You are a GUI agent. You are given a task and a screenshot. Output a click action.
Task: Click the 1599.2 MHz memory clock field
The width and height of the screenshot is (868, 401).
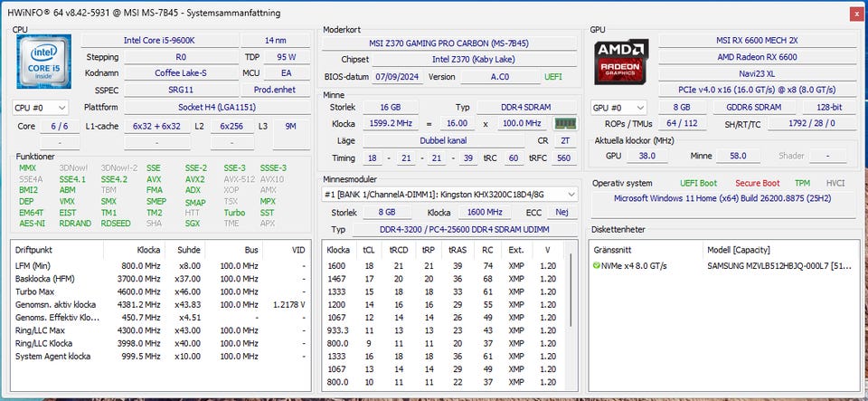point(390,123)
